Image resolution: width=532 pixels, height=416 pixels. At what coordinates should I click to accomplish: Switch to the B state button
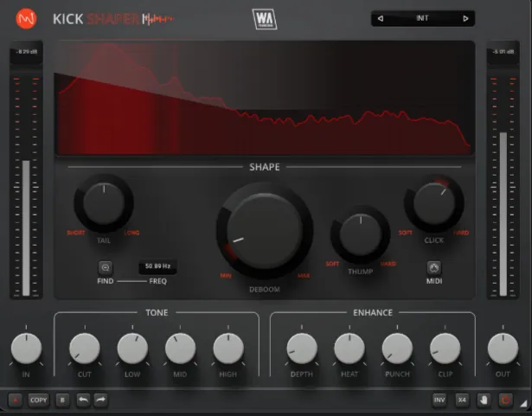[62, 400]
